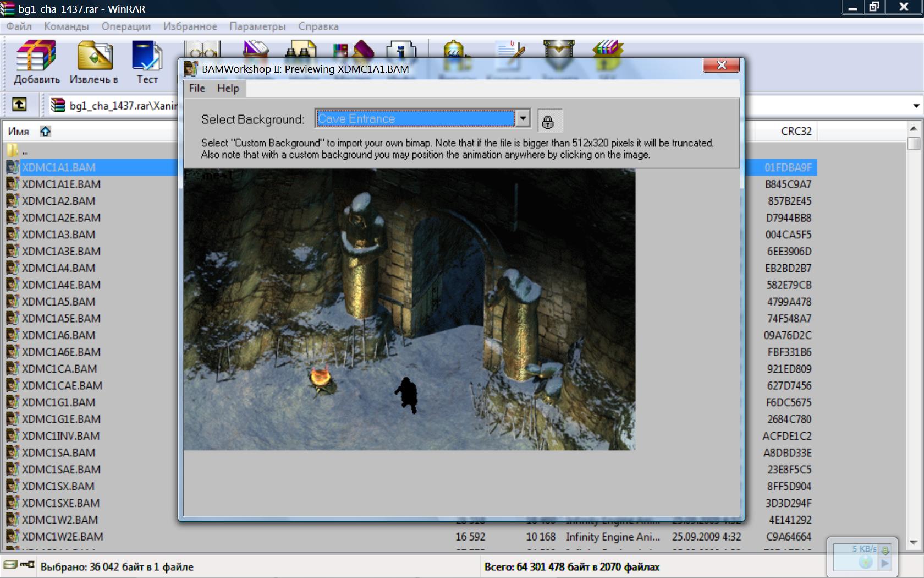The width and height of the screenshot is (924, 578).
Task: Select file XDMC1A3.BAM
Action: (58, 235)
